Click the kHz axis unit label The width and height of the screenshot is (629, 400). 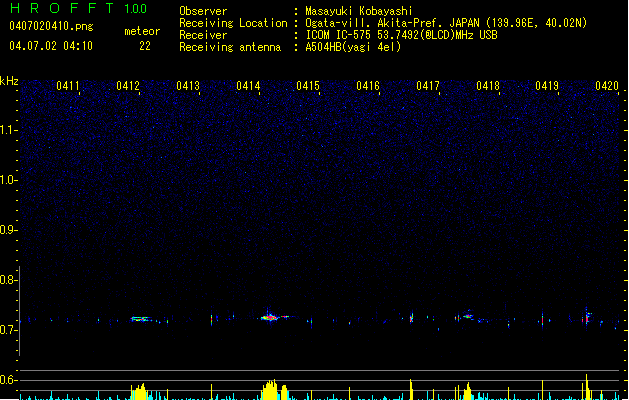pos(9,81)
